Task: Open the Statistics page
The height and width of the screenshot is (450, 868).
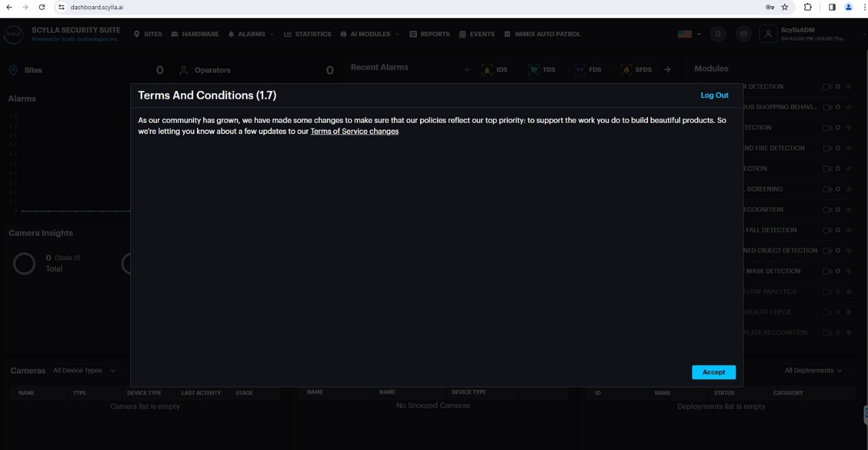Action: (x=308, y=35)
